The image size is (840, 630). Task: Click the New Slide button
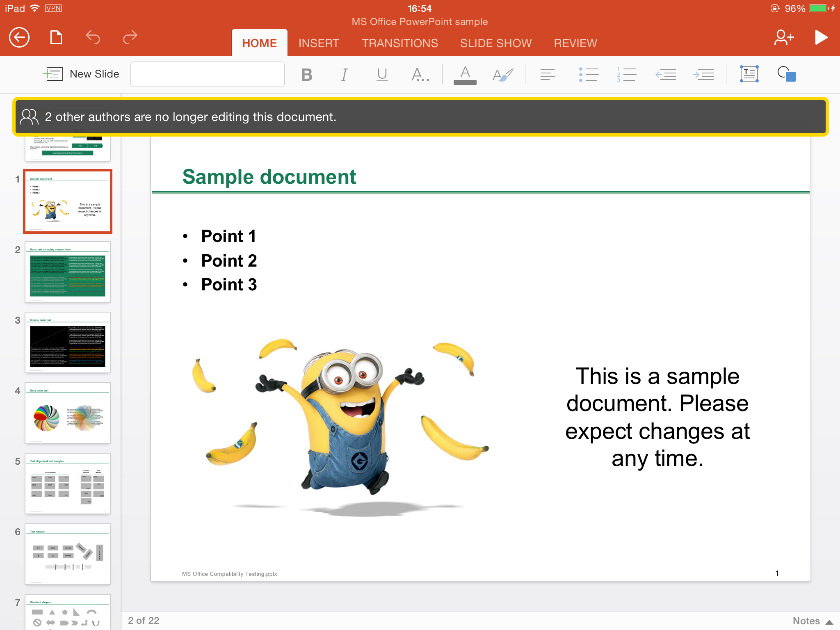pyautogui.click(x=81, y=74)
